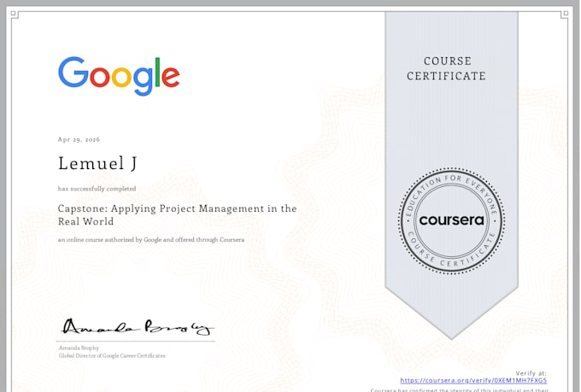Click the course title starting with "Capstone: Applying Project Management"
This screenshot has height=392, width=581.
[177, 215]
